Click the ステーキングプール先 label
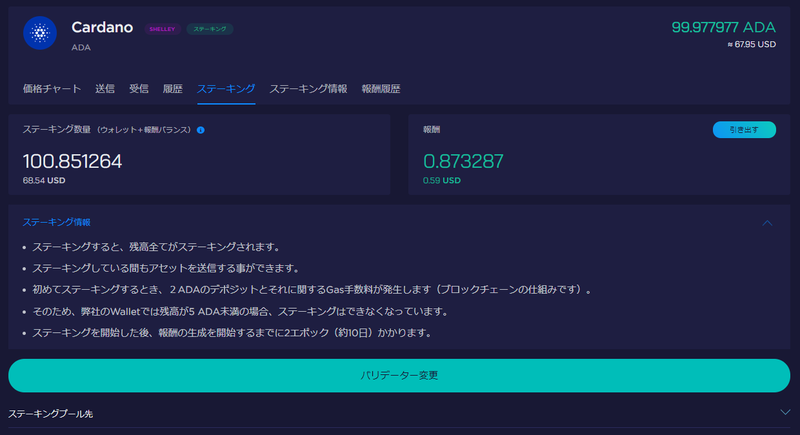800x435 pixels. tap(51, 414)
